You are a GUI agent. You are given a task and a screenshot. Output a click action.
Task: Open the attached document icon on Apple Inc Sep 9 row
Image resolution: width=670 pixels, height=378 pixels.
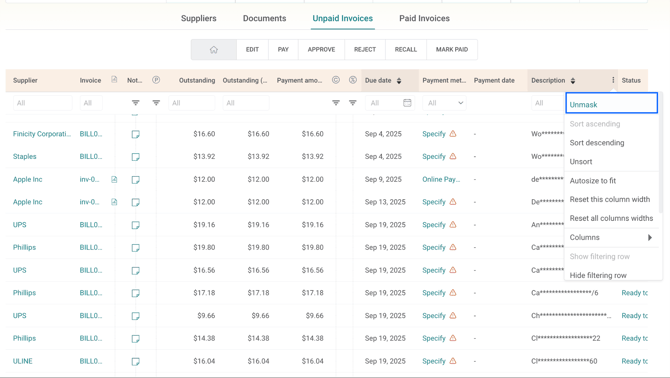114,179
